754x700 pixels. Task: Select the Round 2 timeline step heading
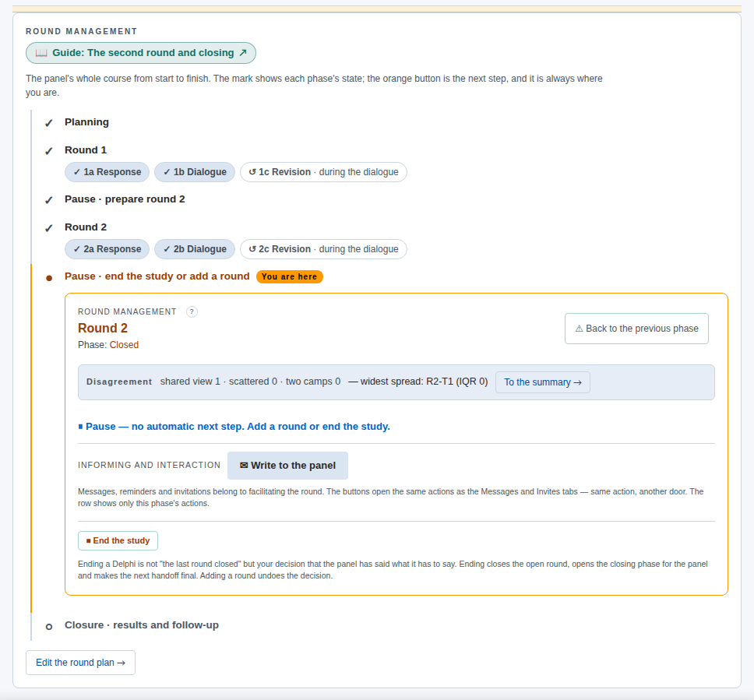click(86, 227)
